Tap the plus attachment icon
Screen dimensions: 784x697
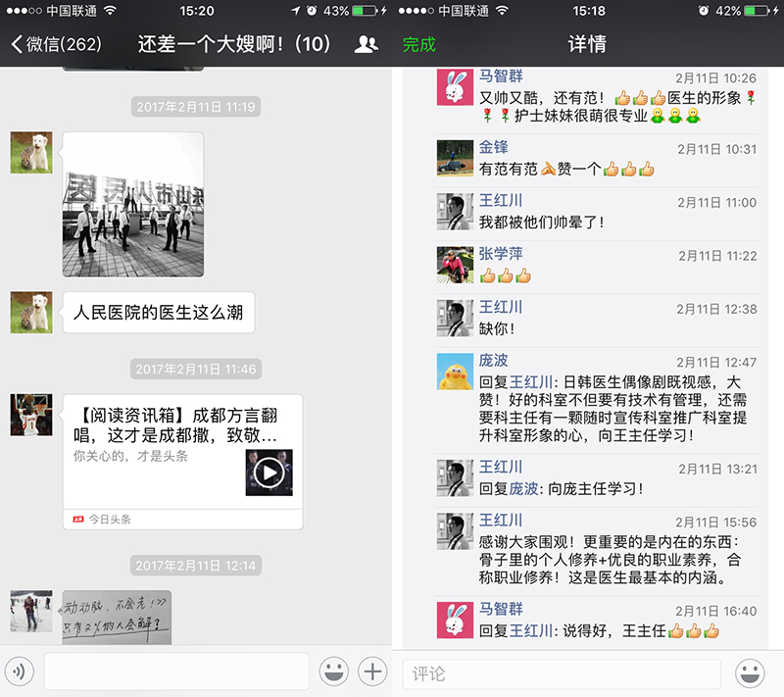(372, 672)
